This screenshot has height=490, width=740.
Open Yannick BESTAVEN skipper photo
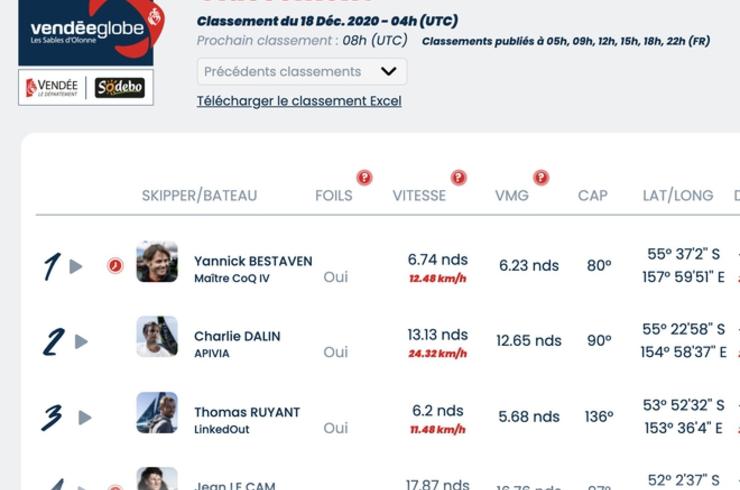click(x=157, y=262)
